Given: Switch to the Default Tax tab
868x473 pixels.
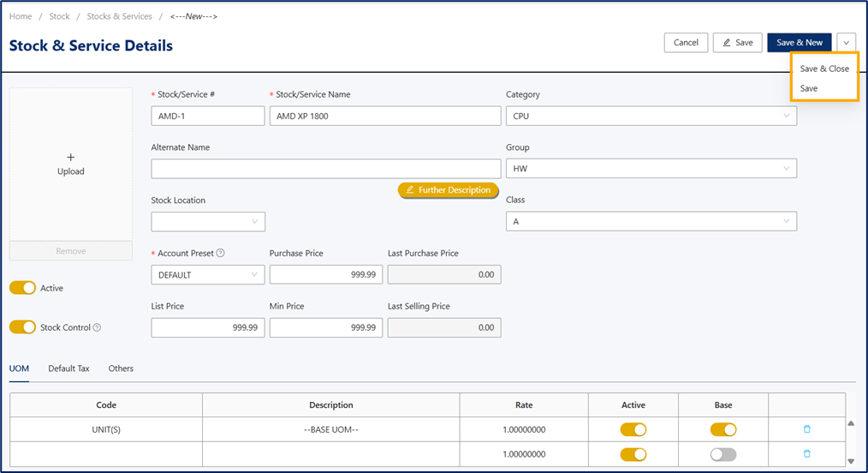Looking at the screenshot, I should [x=68, y=368].
